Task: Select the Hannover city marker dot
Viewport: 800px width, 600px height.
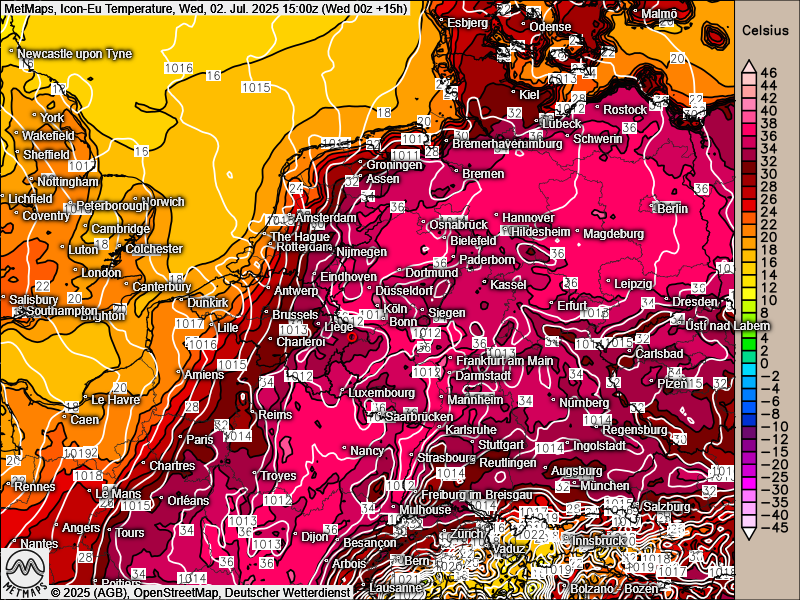Action: (x=497, y=217)
